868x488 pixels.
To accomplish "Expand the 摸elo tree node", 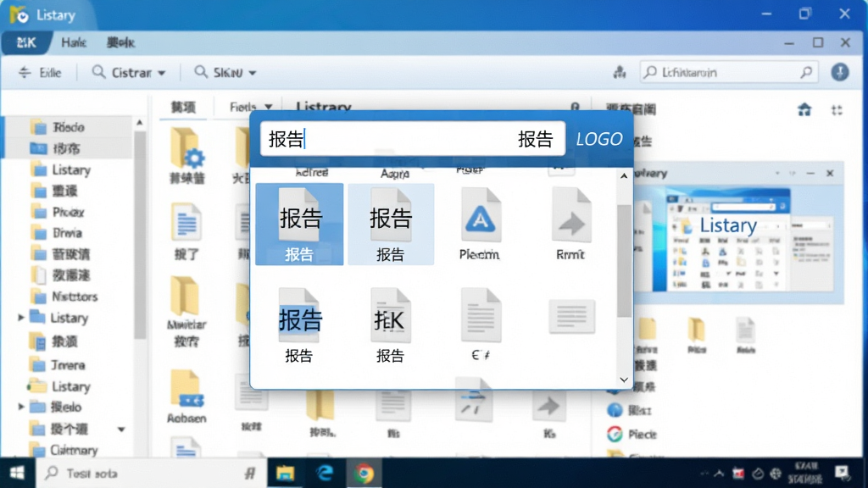I will (x=21, y=407).
